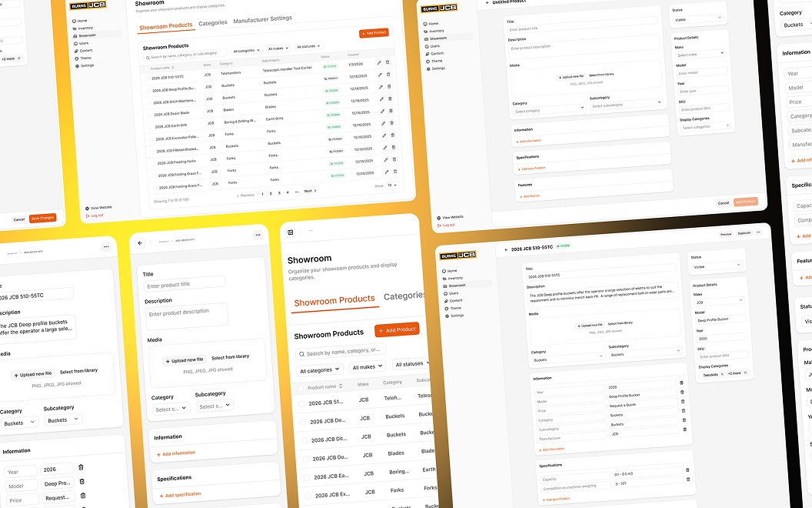Open Inventory in the Showroom list window sidebar
Viewport: 812px width, 508px height.
tap(83, 28)
